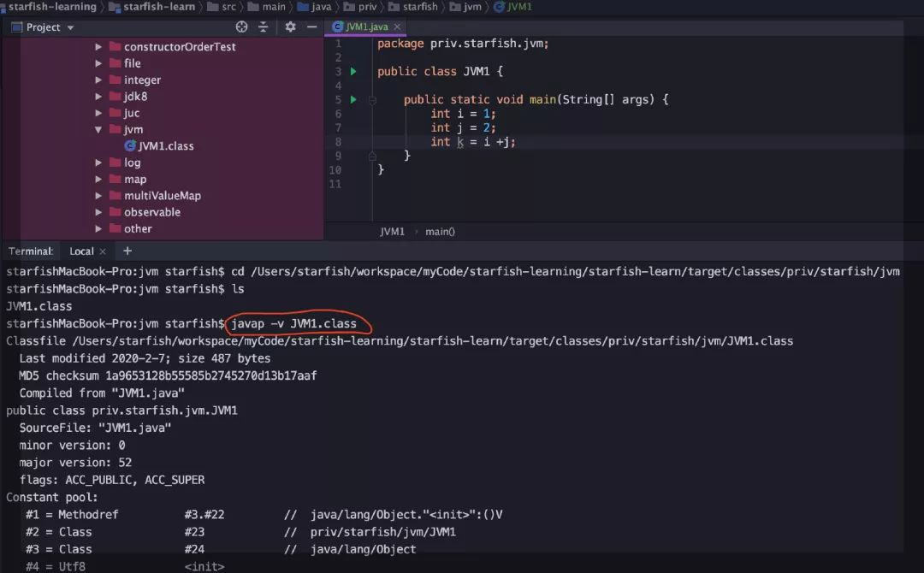Expand the file folder
Image resolution: width=924 pixels, height=573 pixels.
[98, 63]
